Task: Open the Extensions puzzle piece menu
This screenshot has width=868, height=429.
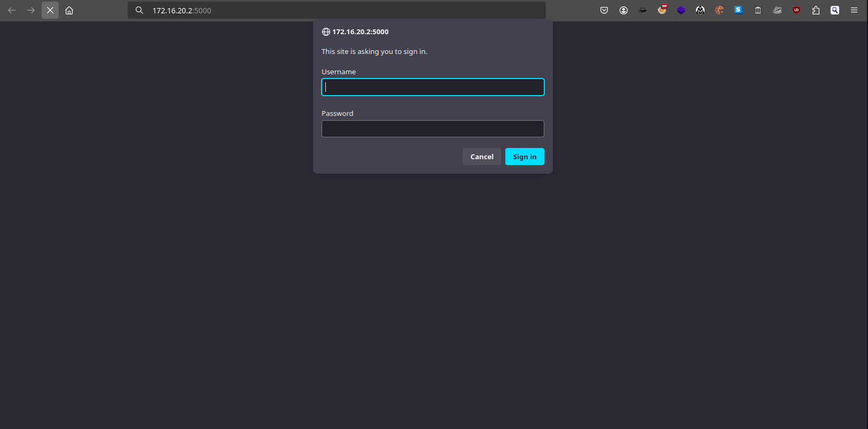Action: [x=816, y=10]
